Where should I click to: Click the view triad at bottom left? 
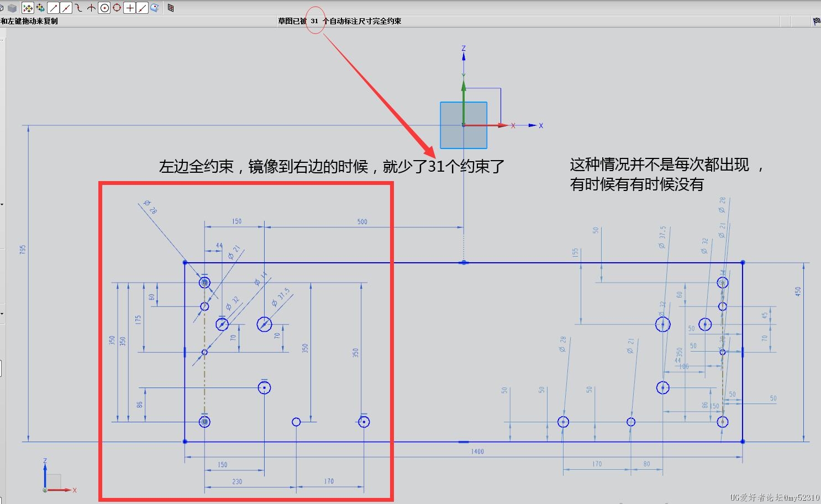pos(59,476)
